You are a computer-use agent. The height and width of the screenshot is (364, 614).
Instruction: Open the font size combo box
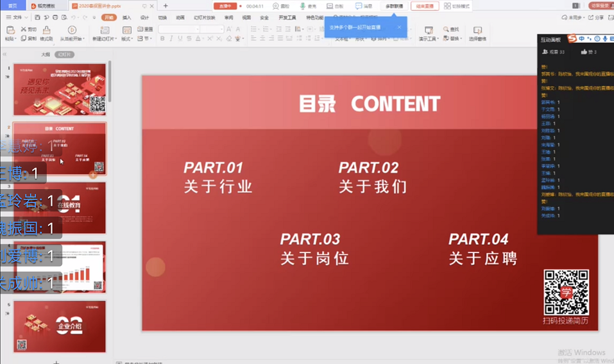click(212, 29)
